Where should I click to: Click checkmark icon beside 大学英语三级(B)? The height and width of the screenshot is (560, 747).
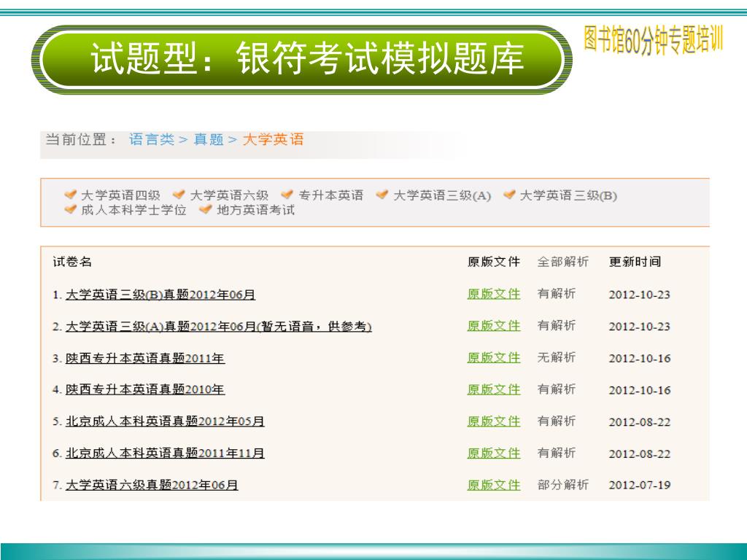(509, 194)
